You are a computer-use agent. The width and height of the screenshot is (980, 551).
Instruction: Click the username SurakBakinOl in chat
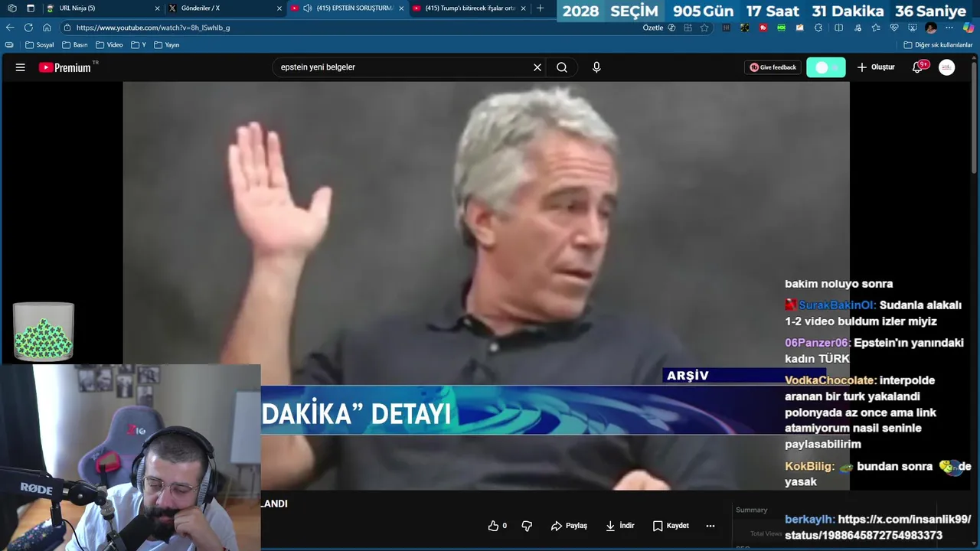tap(836, 305)
